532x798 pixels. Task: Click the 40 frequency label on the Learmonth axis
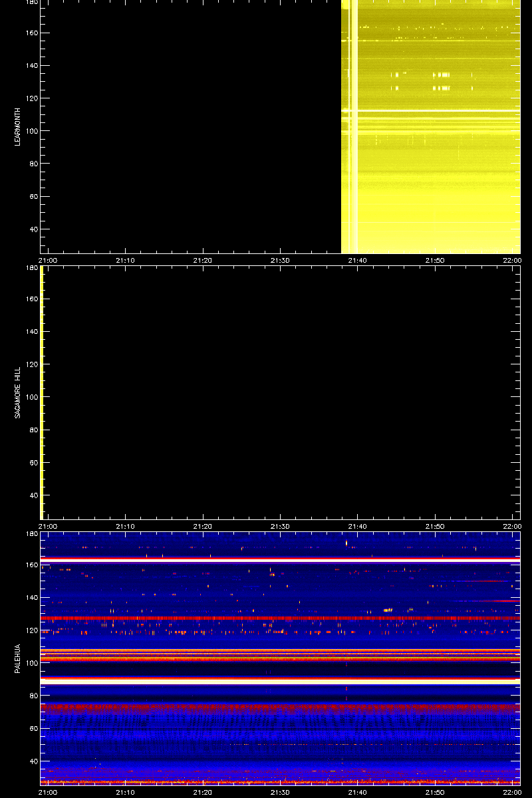coord(33,229)
